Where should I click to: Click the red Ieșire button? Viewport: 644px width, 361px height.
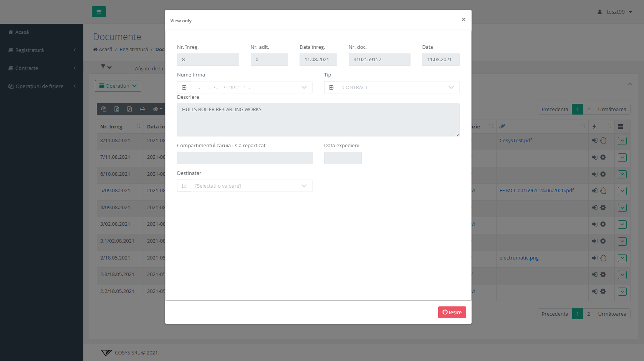tap(452, 313)
